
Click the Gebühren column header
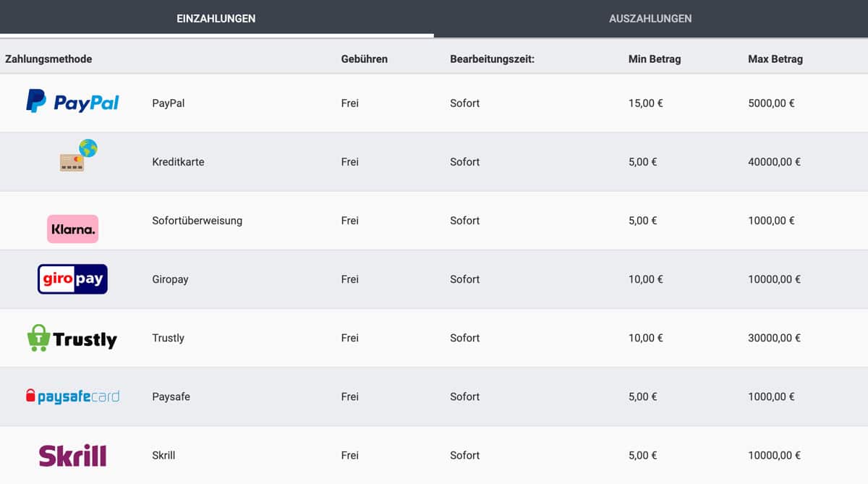365,59
